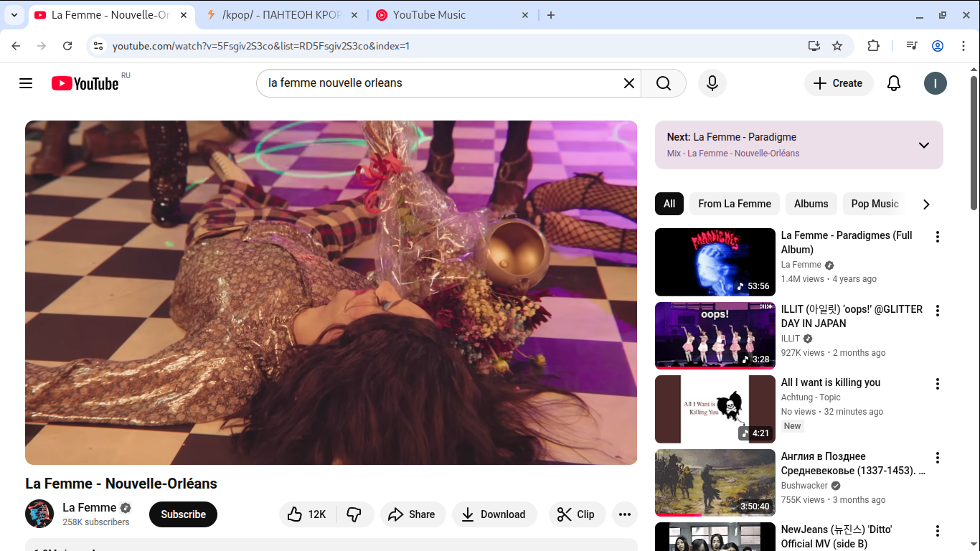Viewport: 980px width, 551px height.
Task: Open a new browser tab
Action: [x=551, y=15]
